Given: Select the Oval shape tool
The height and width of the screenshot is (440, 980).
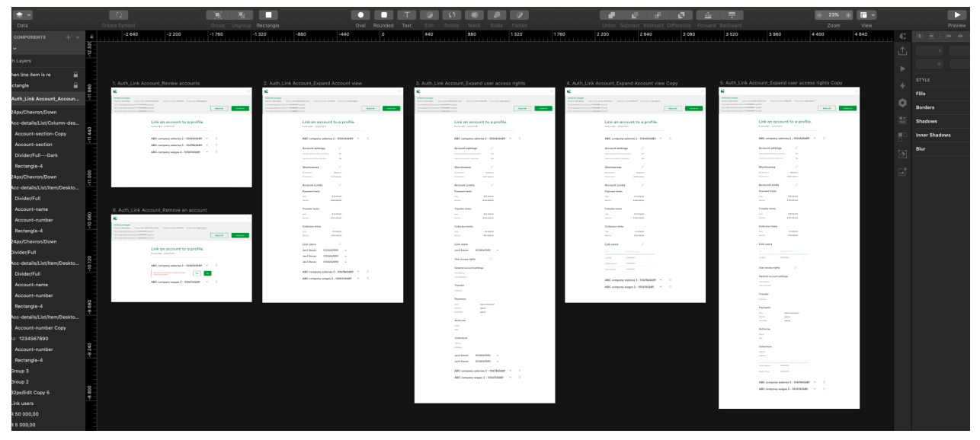Looking at the screenshot, I should [359, 15].
